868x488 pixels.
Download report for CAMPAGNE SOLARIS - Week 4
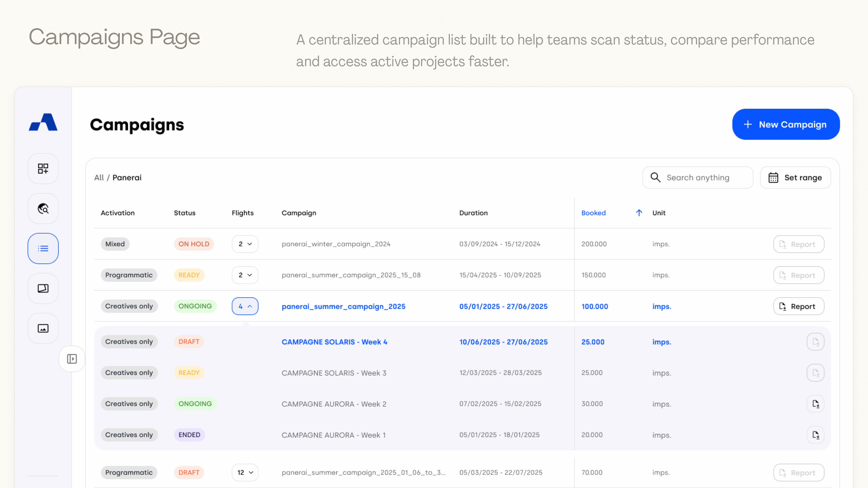click(x=815, y=342)
